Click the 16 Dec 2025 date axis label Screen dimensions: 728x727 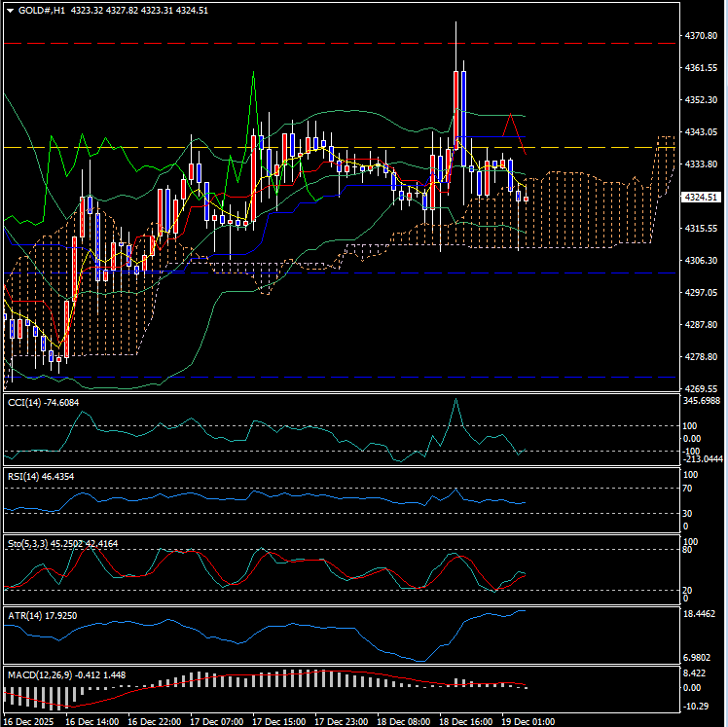coord(30,721)
